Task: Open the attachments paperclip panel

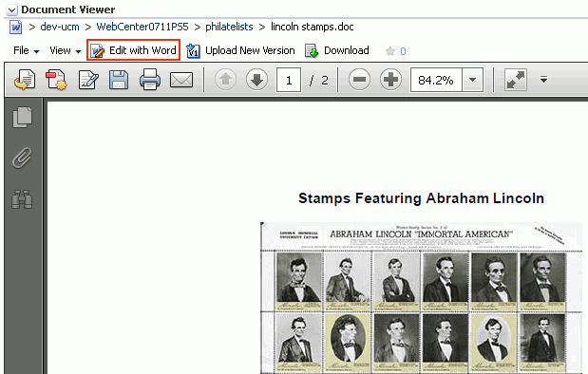Action: coord(22,159)
